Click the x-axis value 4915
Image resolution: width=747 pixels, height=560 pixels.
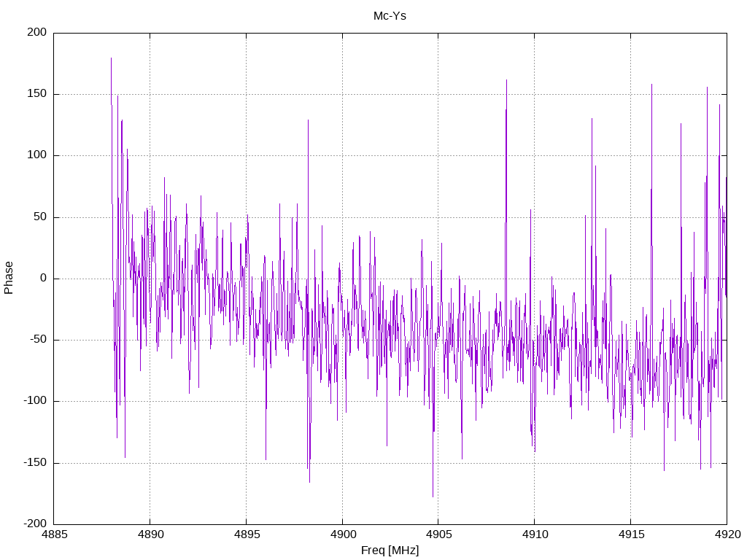631,534
